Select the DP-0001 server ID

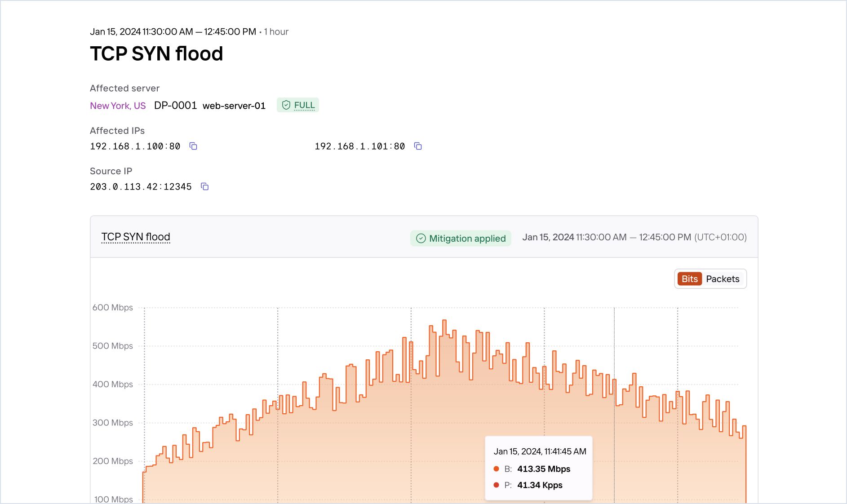tap(175, 106)
